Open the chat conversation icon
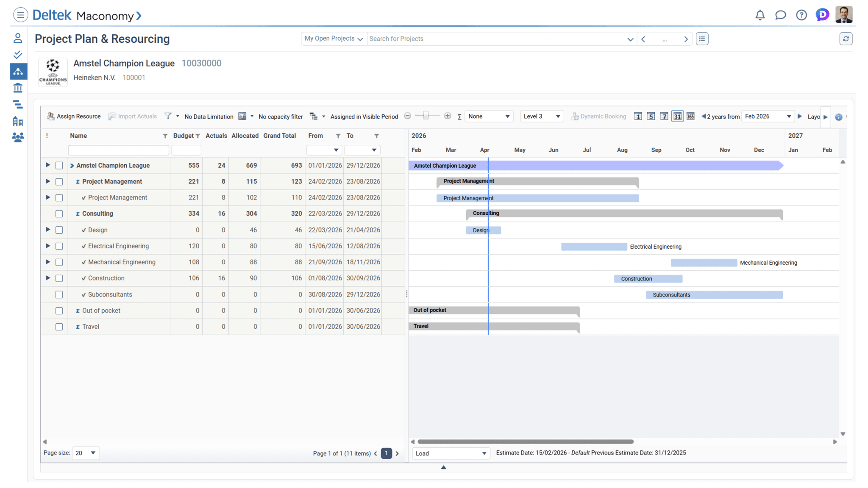The height and width of the screenshot is (488, 868). point(780,15)
